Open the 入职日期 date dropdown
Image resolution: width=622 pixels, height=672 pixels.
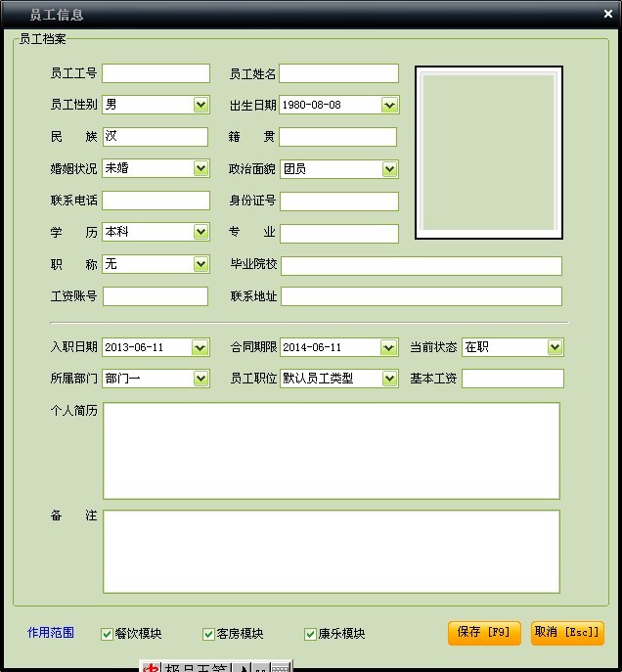[200, 347]
